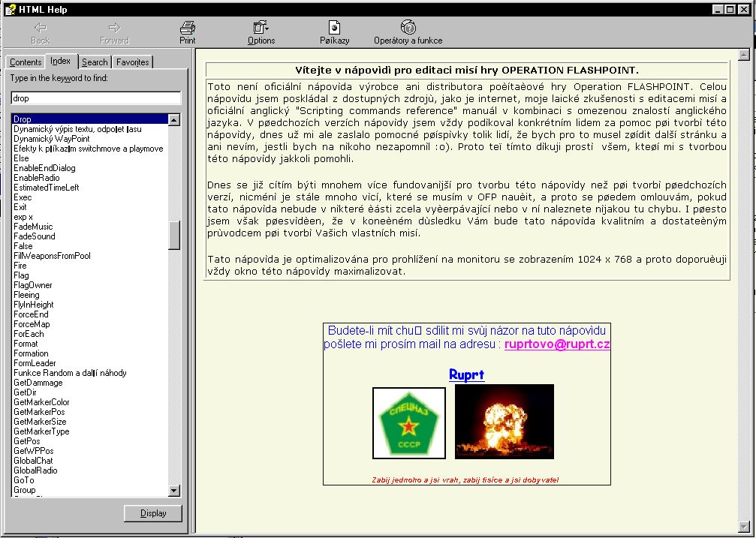The height and width of the screenshot is (538, 756).
Task: Select the GetMarkerColor index entry
Action: (x=41, y=402)
